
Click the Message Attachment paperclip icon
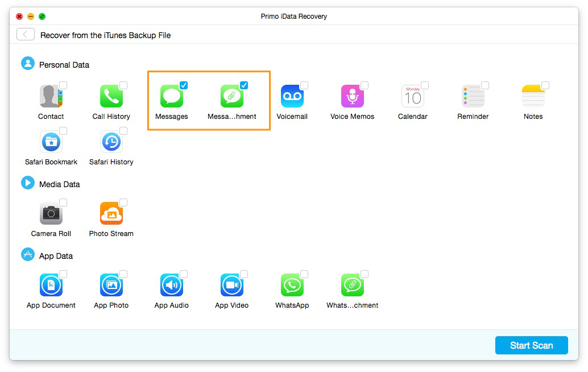pos(232,96)
